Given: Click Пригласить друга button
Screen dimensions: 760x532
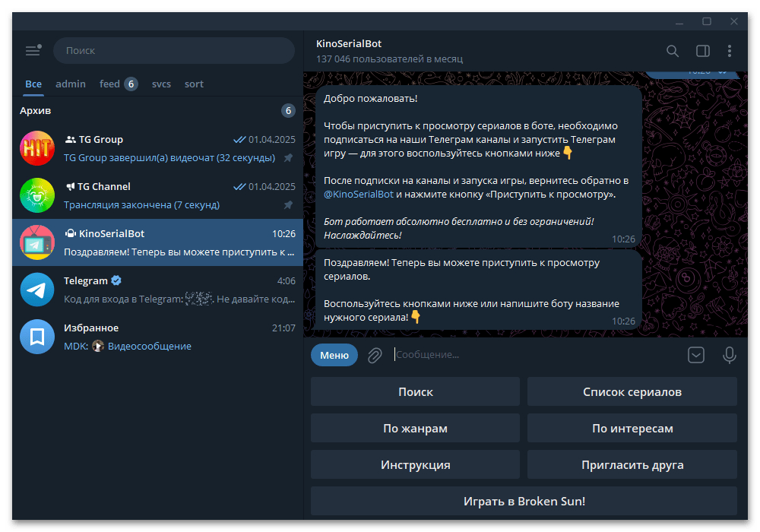Looking at the screenshot, I should (632, 464).
